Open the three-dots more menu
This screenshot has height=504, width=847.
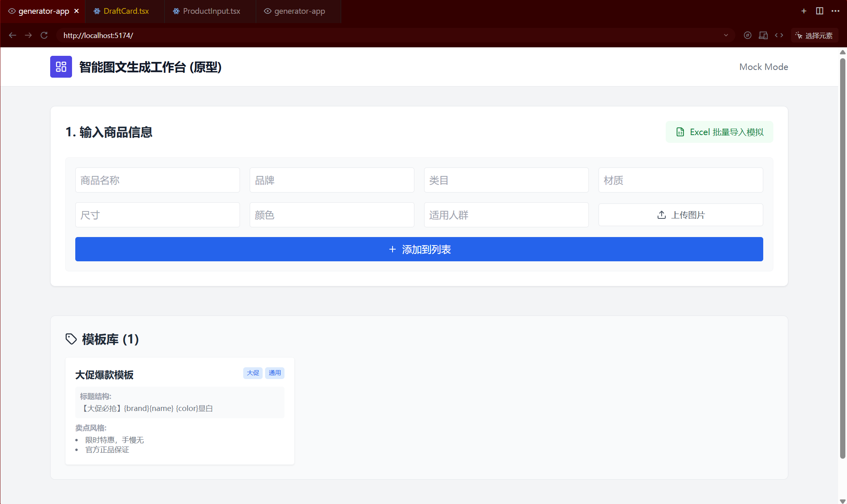point(835,11)
